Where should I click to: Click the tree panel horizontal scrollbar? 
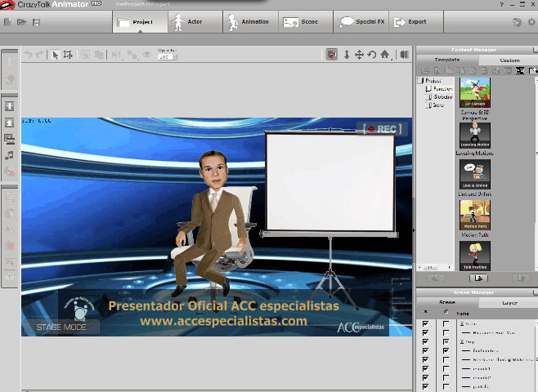(435, 267)
